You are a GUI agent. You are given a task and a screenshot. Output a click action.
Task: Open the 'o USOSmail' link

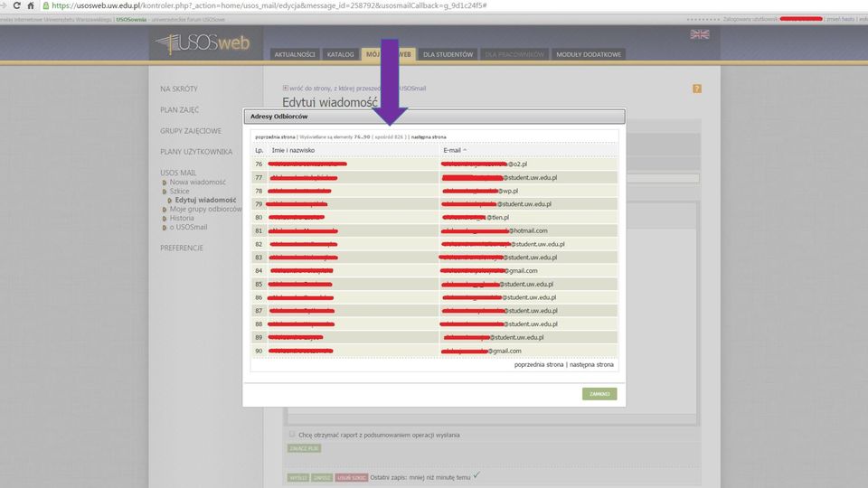coord(188,227)
